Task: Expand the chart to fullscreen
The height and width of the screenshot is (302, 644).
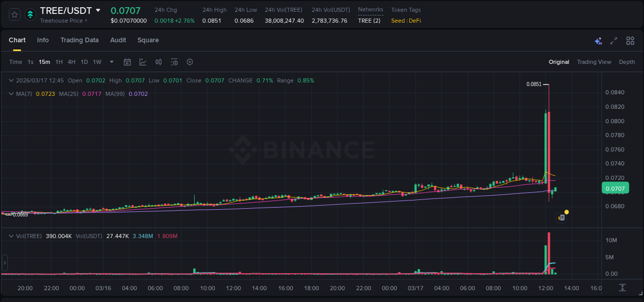Action: tap(613, 41)
